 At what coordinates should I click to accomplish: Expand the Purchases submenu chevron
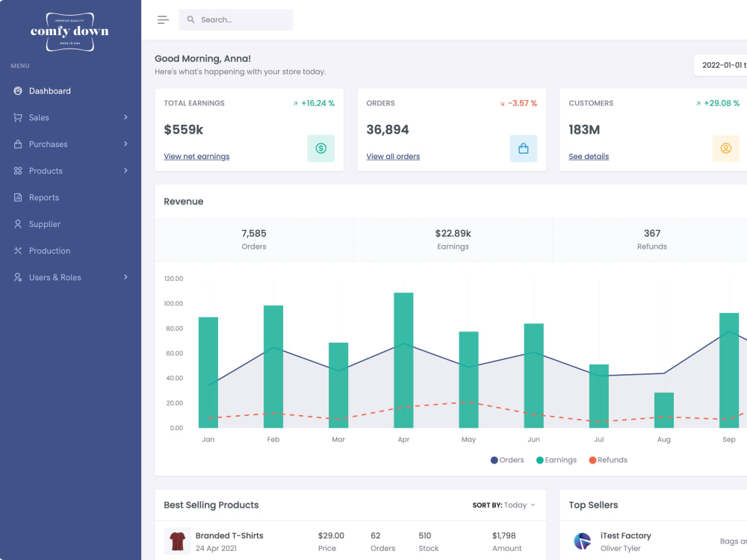[125, 144]
